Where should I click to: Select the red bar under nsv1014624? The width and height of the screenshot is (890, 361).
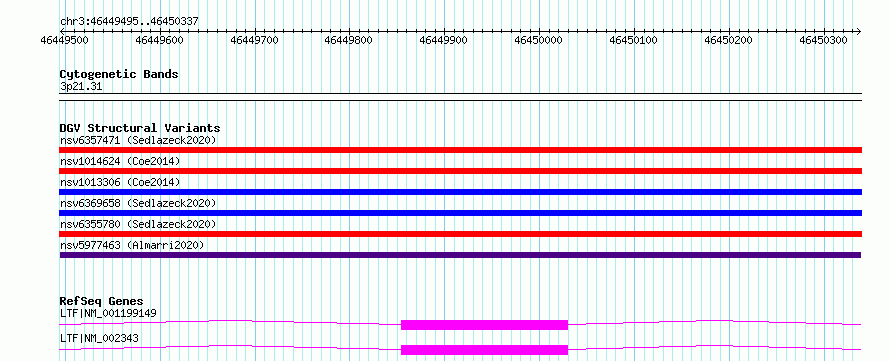460,171
